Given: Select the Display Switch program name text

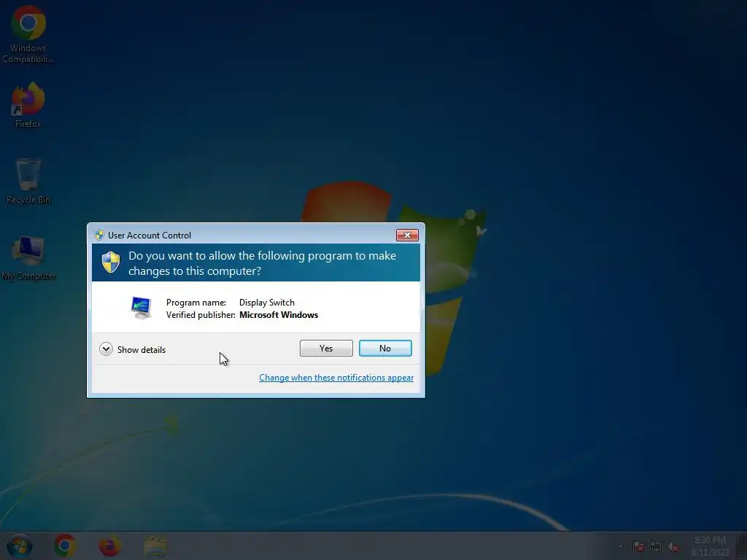Looking at the screenshot, I should (267, 303).
